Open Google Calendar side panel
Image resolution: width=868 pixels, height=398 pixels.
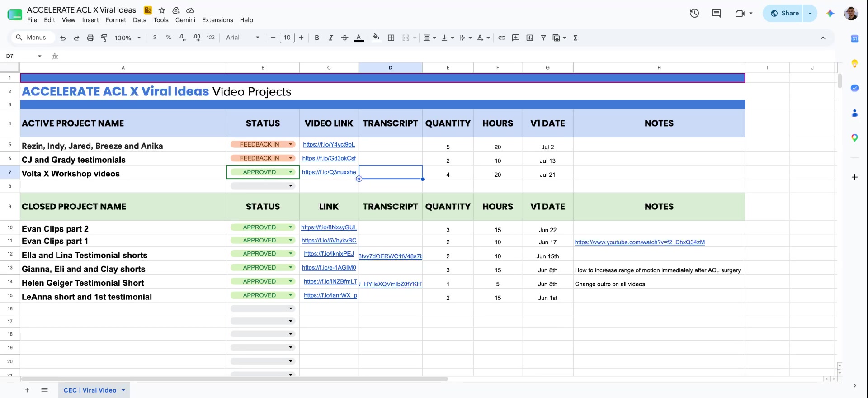coord(854,39)
